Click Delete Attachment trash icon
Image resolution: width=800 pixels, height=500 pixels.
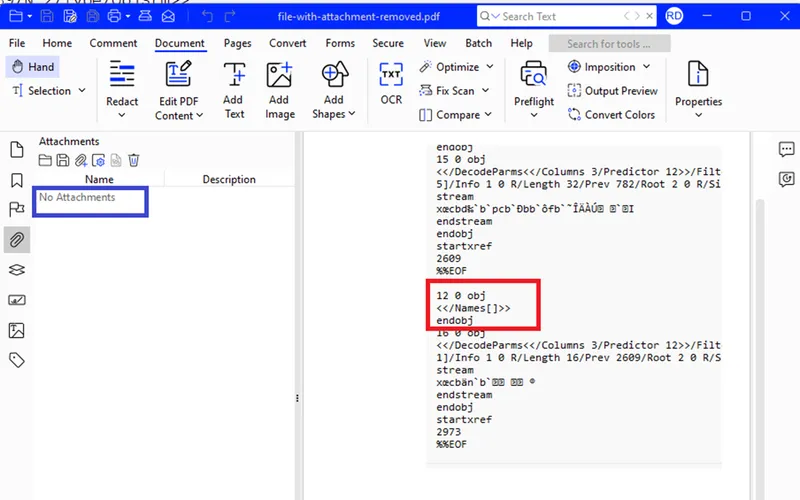(x=134, y=161)
